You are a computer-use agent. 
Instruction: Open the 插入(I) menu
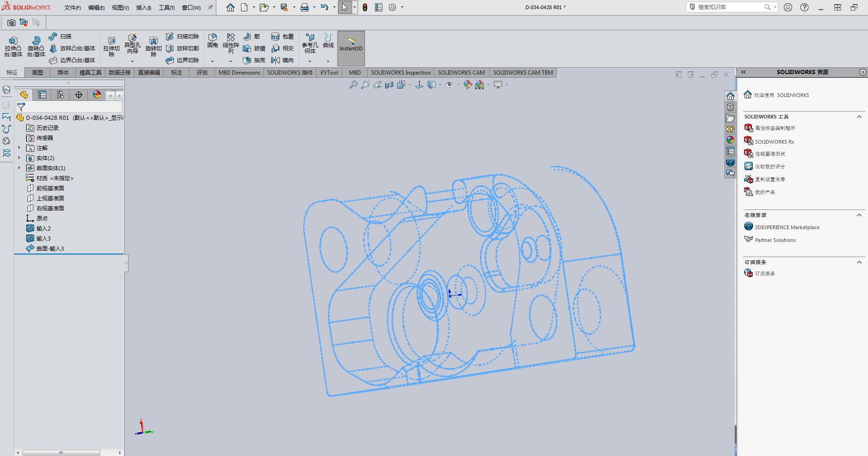point(144,8)
